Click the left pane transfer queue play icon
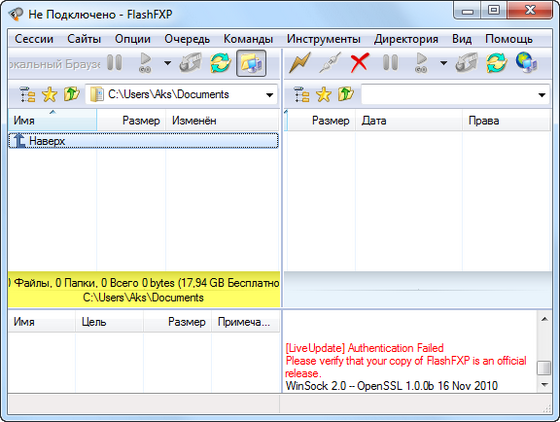The height and width of the screenshot is (422, 560). pyautogui.click(x=145, y=63)
